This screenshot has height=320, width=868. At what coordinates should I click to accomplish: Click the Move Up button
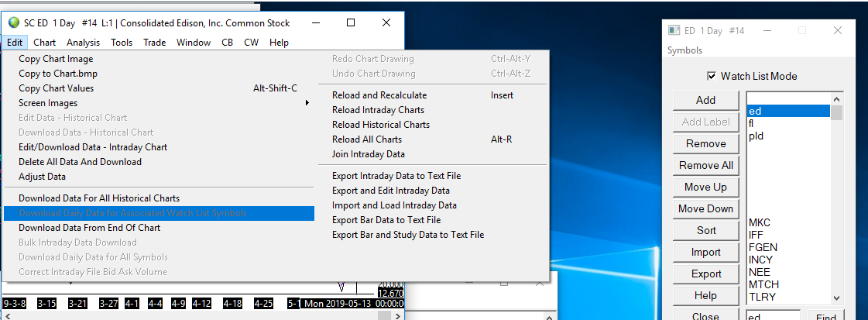[x=706, y=188]
